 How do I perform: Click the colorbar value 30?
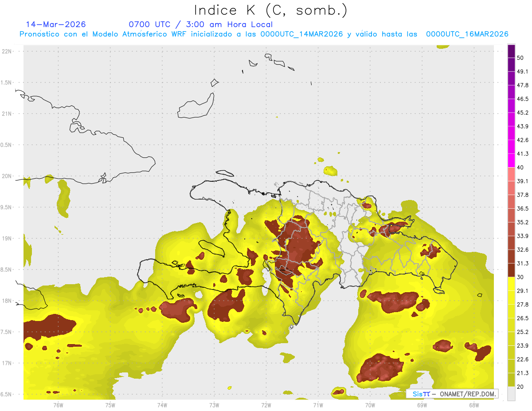[x=521, y=277]
